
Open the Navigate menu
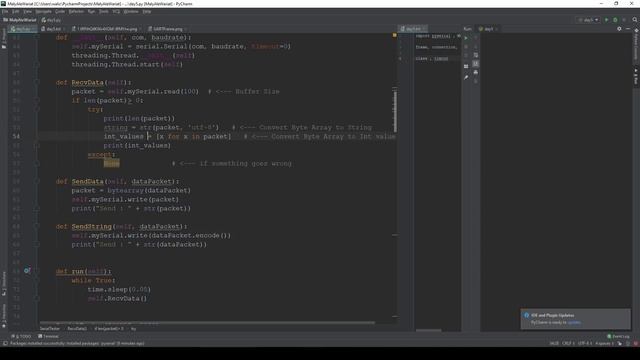[43, 11]
